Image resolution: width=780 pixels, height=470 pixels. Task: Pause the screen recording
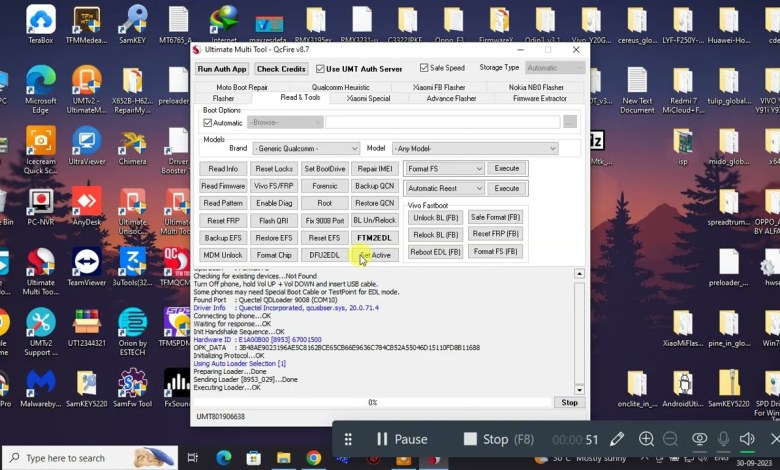coord(401,439)
